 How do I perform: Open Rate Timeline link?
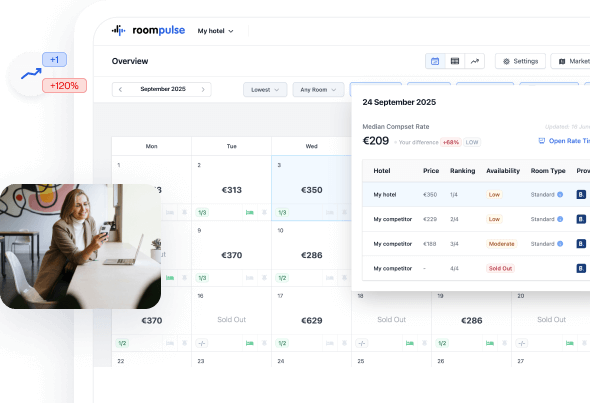[564, 141]
